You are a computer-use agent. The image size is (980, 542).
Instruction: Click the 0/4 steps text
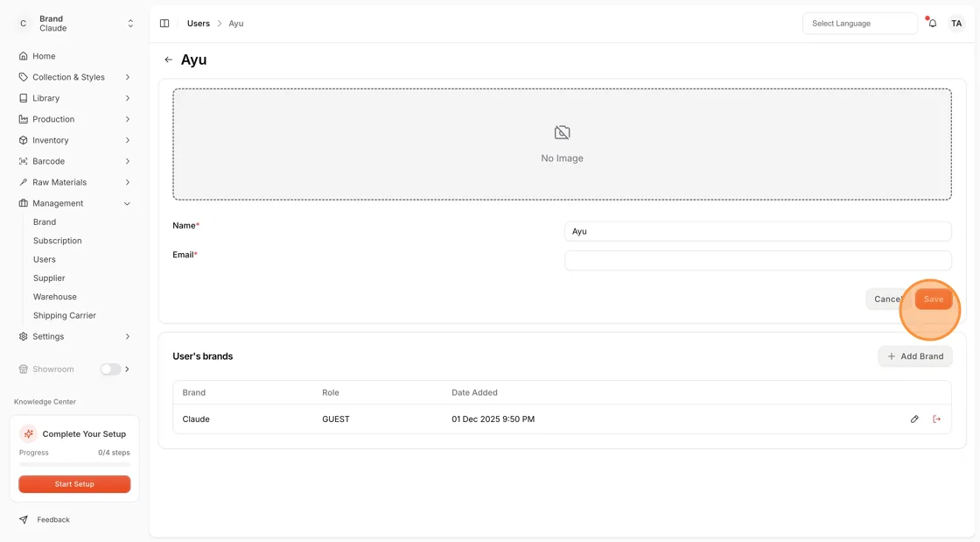tap(114, 453)
